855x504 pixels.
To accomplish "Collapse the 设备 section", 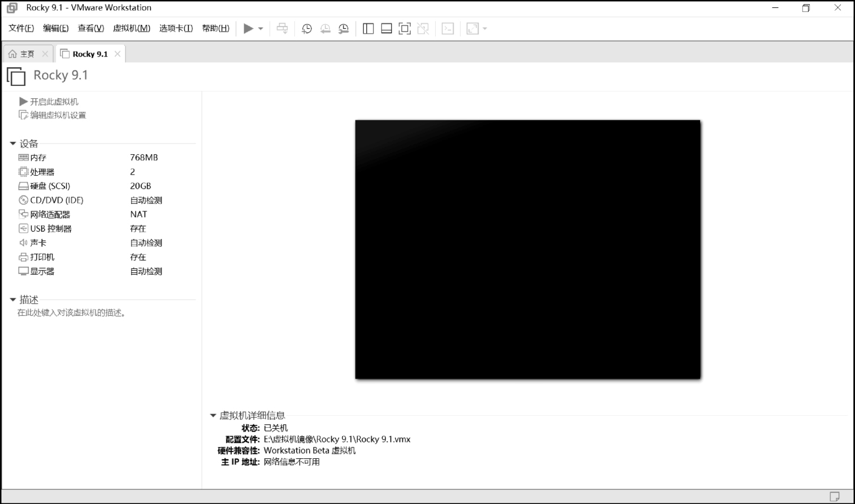I will point(13,144).
